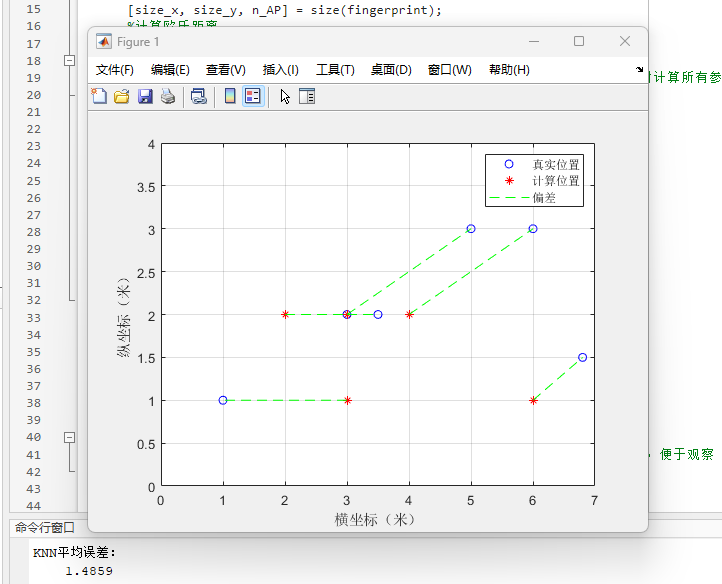Open a file using the folder icon
Viewport: 722px width, 584px height.
[x=122, y=96]
